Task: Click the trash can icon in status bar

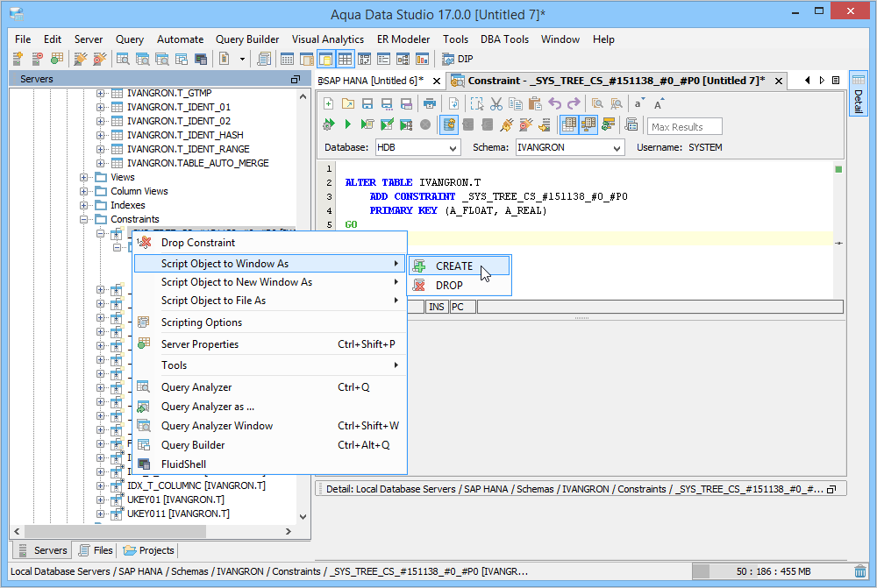Action: point(860,571)
